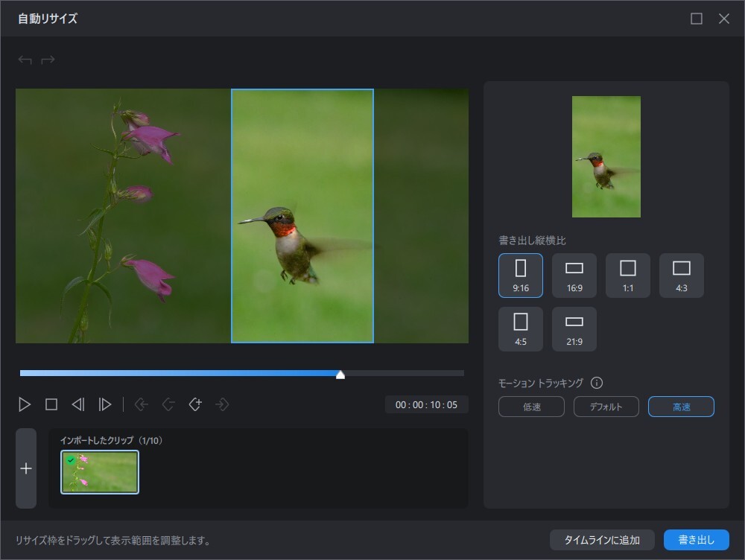
Task: Add a new clip with plus button
Action: (x=26, y=468)
